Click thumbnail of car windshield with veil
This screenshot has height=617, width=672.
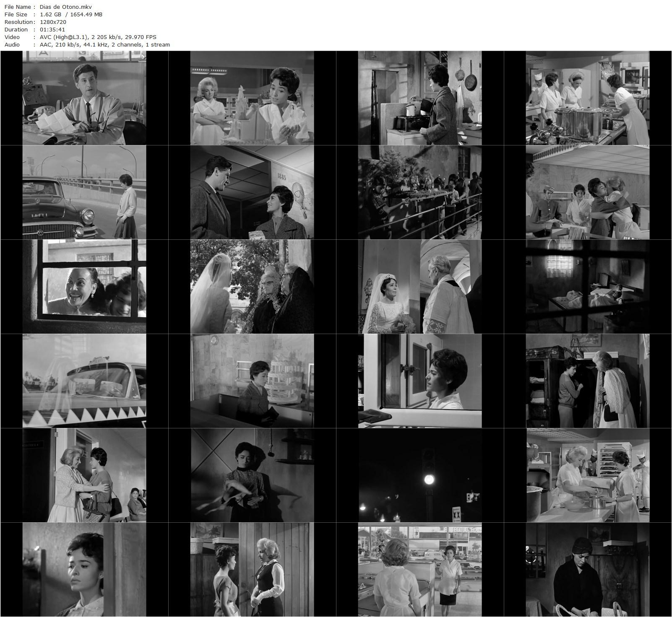84,381
